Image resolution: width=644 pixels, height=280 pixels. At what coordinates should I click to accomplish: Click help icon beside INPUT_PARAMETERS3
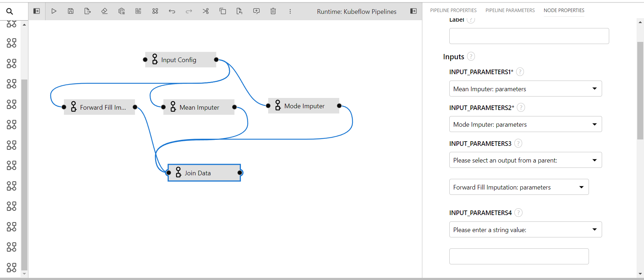click(x=518, y=143)
